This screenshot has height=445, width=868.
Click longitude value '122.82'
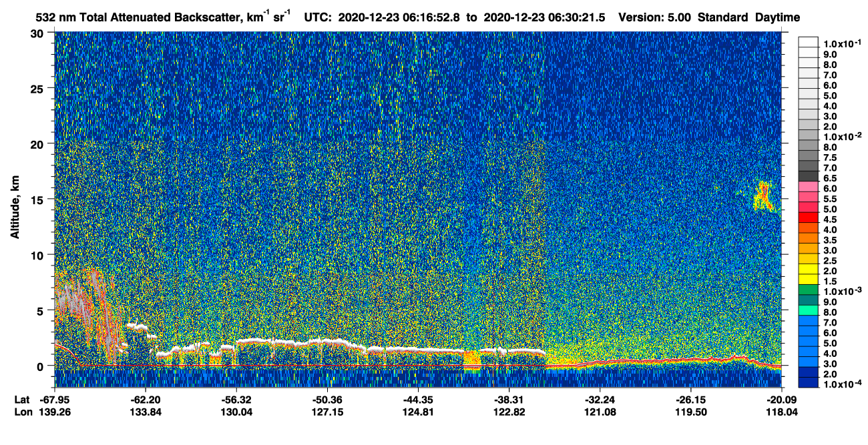509,412
